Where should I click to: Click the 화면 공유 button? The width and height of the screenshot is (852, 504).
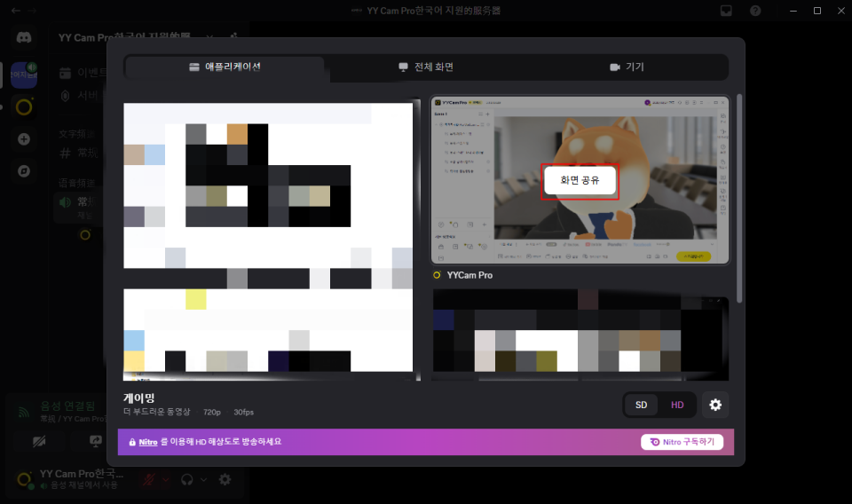pos(580,180)
